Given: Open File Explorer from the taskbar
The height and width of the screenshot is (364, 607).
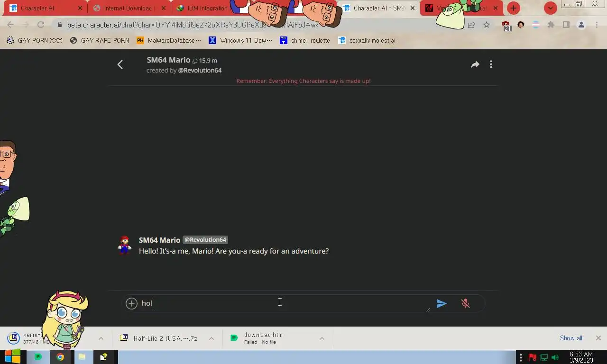Looking at the screenshot, I should 82,357.
